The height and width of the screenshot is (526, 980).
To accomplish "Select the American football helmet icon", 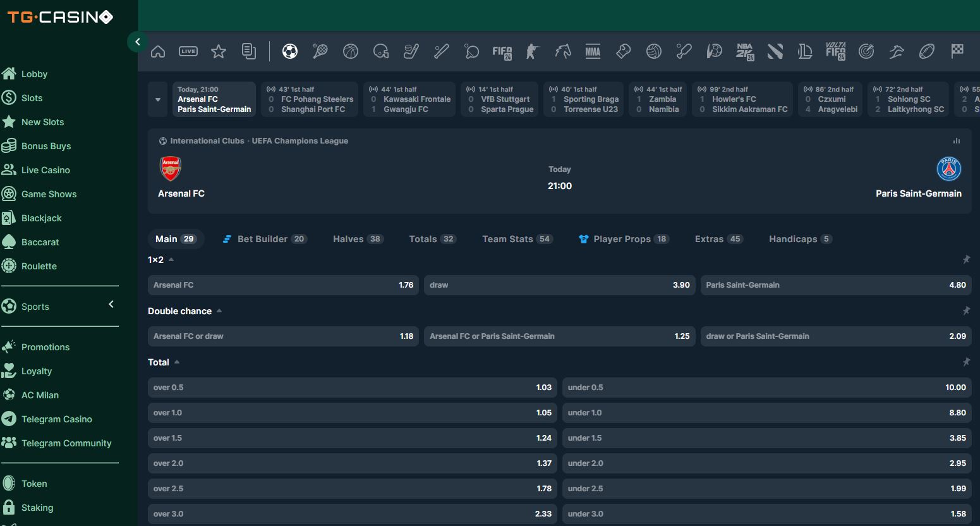I will coord(381,51).
